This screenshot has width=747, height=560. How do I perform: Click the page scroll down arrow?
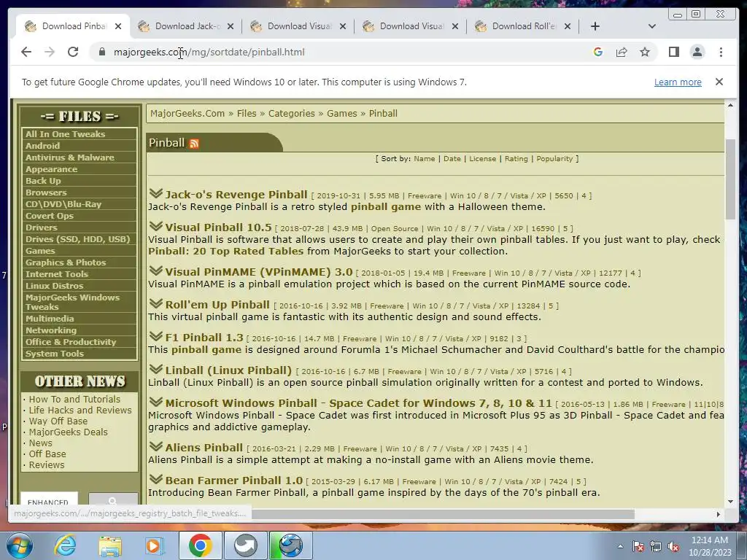(x=730, y=502)
